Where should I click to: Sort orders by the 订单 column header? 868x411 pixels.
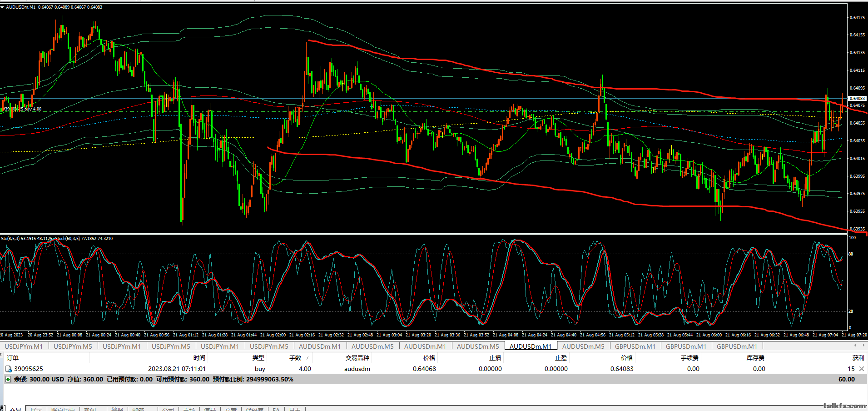click(13, 358)
